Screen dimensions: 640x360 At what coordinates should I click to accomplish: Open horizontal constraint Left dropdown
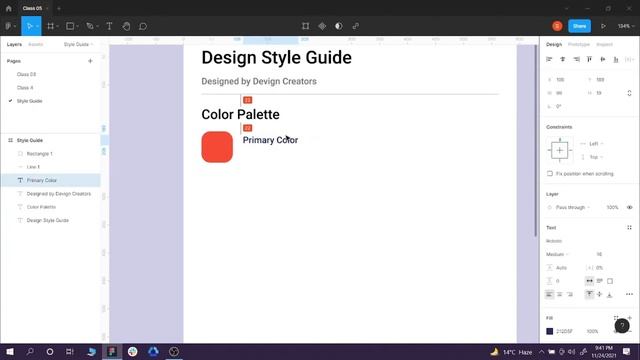click(596, 144)
